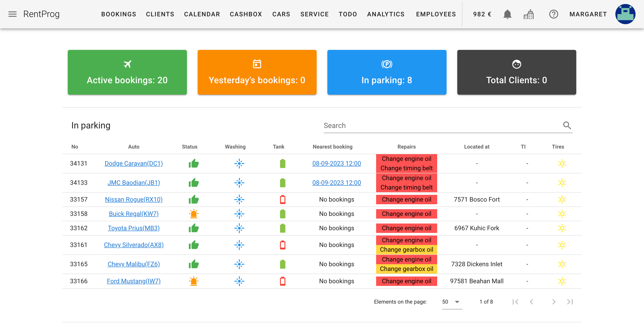Viewport: 644px width, 332px height.
Task: Click the search magnifier icon
Action: [x=567, y=125]
